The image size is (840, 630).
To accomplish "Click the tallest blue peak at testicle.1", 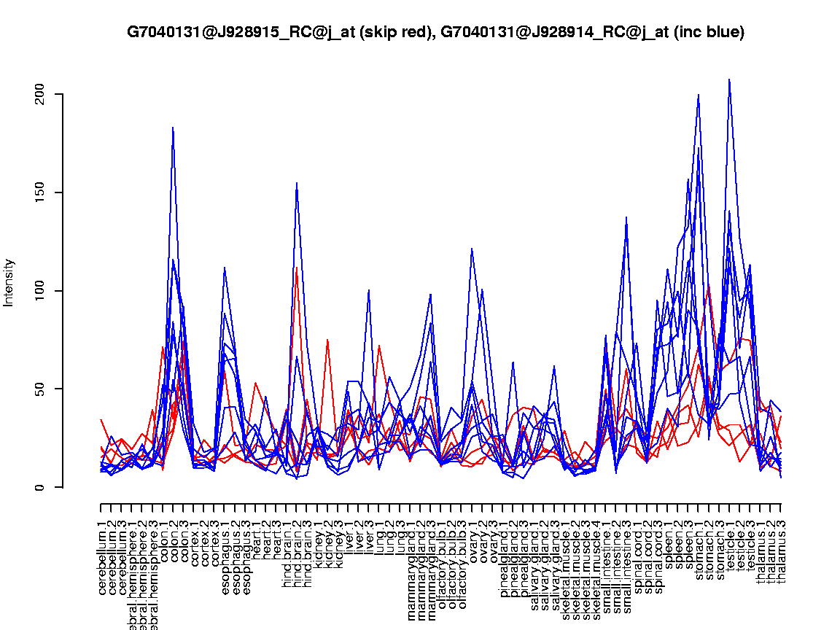I will point(729,79).
